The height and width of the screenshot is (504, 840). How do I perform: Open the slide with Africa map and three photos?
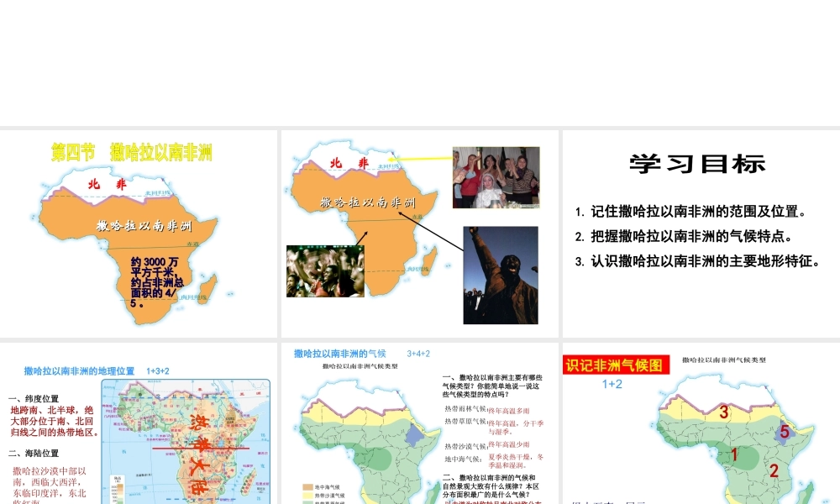pyautogui.click(x=419, y=234)
